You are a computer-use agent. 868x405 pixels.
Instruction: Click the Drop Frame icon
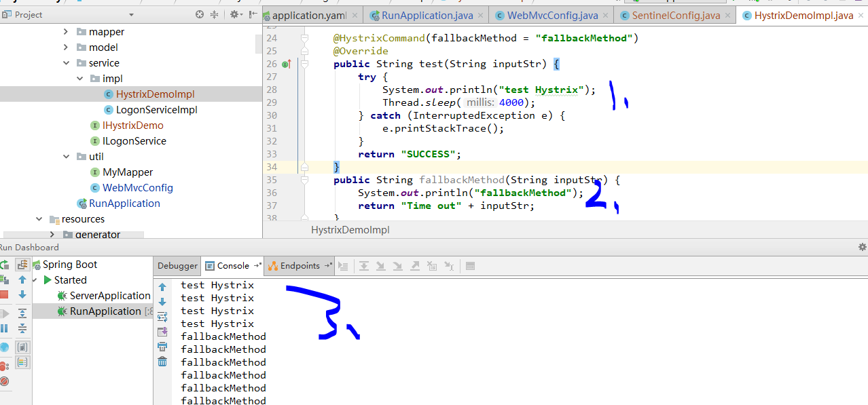tap(432, 266)
